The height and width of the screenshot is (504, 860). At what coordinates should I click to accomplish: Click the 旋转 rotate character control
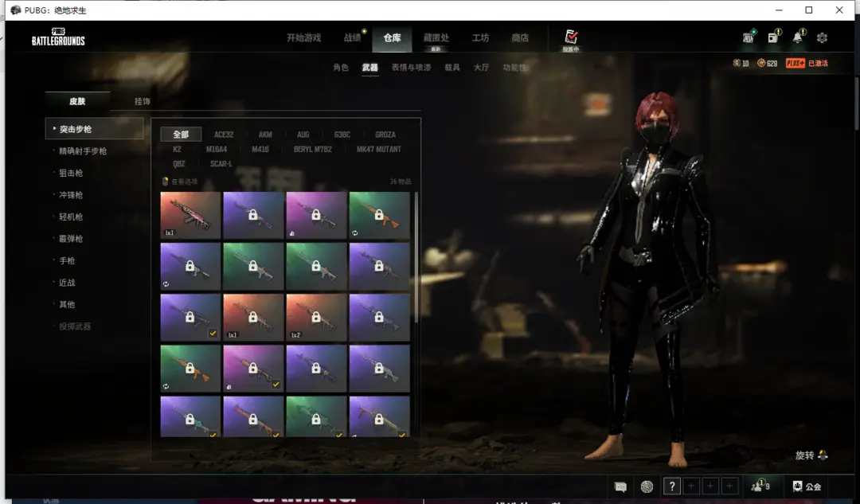(x=811, y=455)
